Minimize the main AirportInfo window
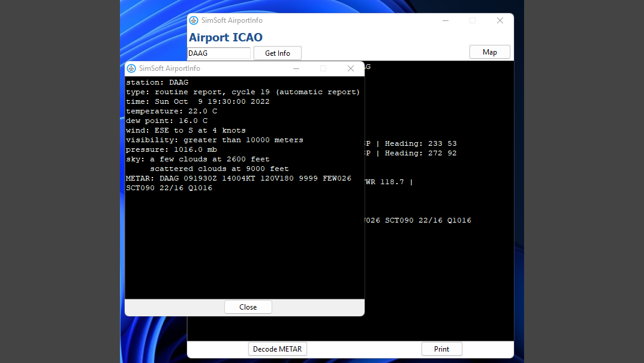The width and height of the screenshot is (644, 363). coord(446,20)
